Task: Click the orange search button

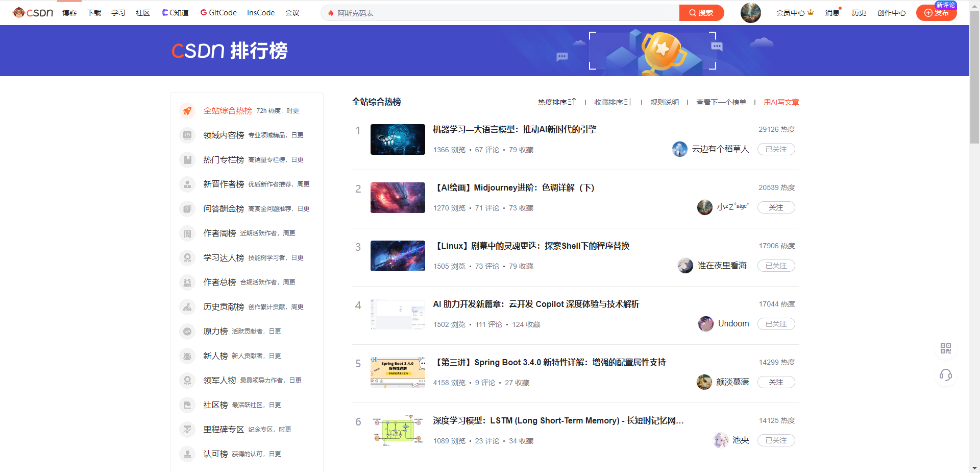Action: pos(701,13)
